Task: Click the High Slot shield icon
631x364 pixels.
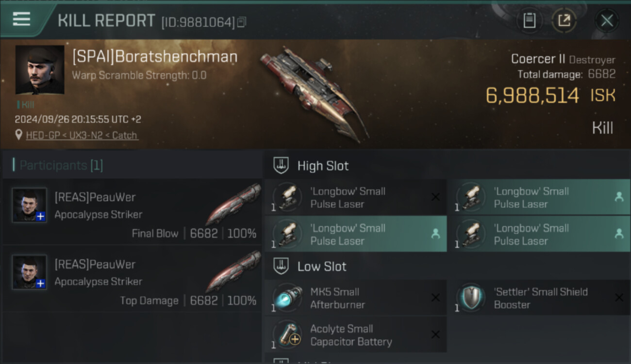Action: (281, 165)
